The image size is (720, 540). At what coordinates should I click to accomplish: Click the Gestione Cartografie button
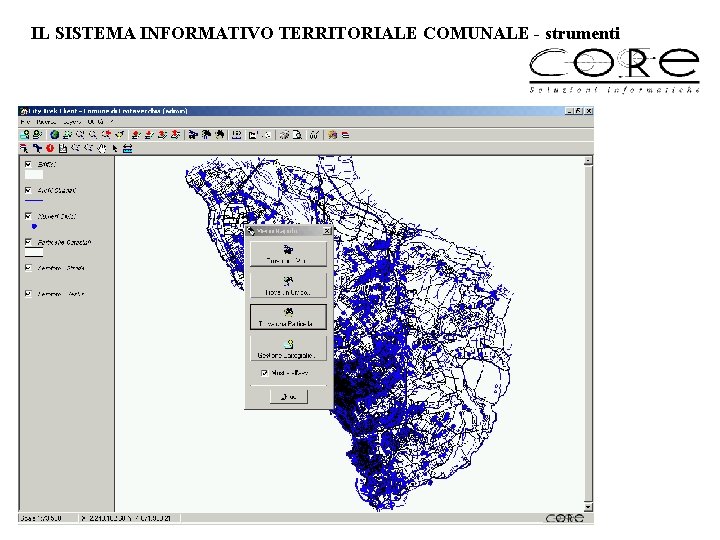[x=288, y=348]
